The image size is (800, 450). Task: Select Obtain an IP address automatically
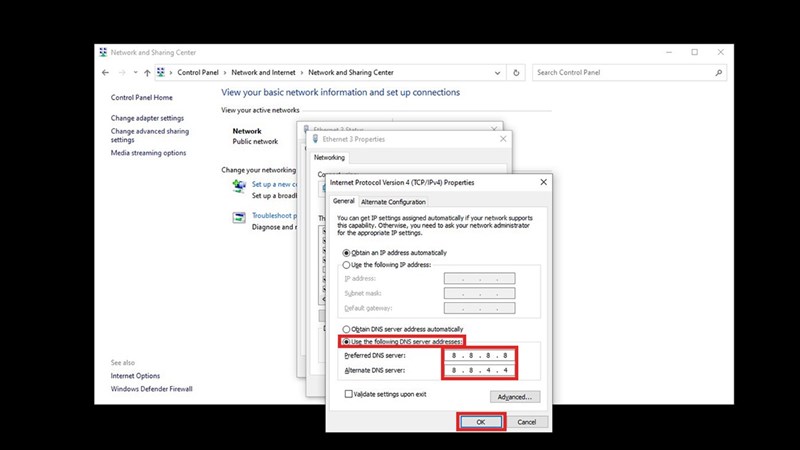tap(394, 253)
